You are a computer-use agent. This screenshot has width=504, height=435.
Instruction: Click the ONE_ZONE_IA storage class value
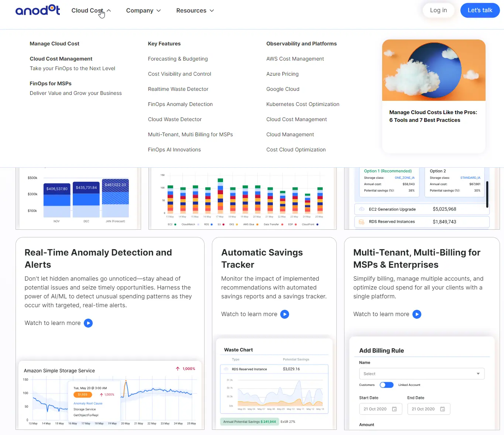pyautogui.click(x=405, y=178)
